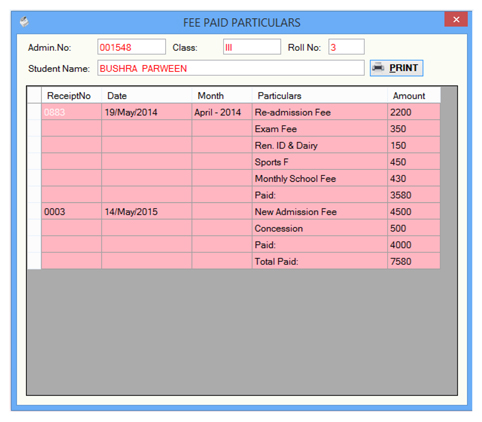Click the PRINT button
This screenshot has height=422, width=482.
396,68
